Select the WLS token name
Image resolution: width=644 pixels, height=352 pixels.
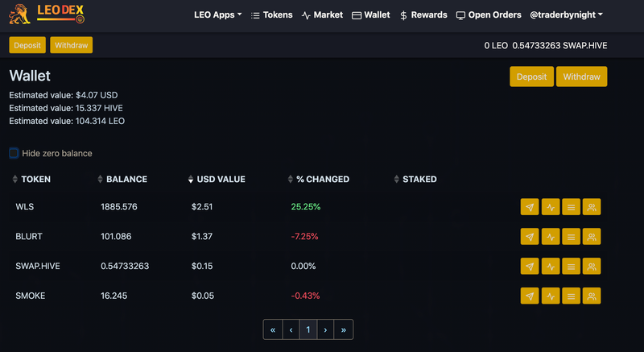(x=25, y=206)
